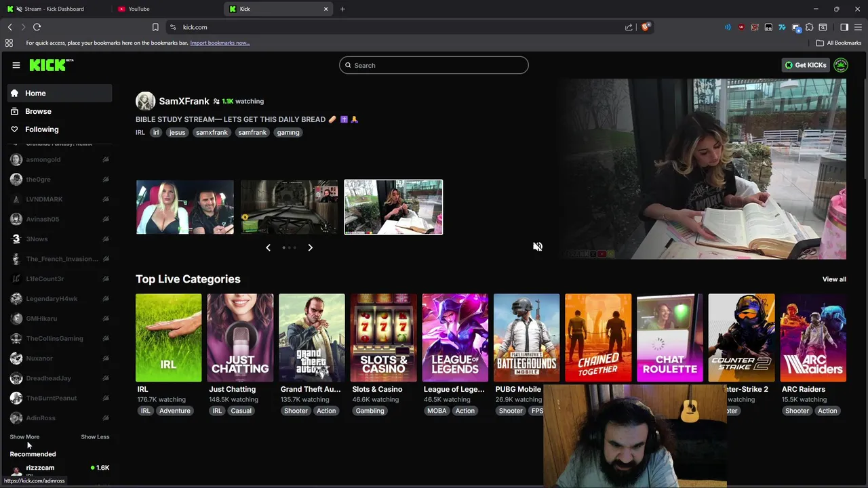The image size is (868, 488).
Task: Click the Brave Shields lion icon
Action: tap(646, 27)
